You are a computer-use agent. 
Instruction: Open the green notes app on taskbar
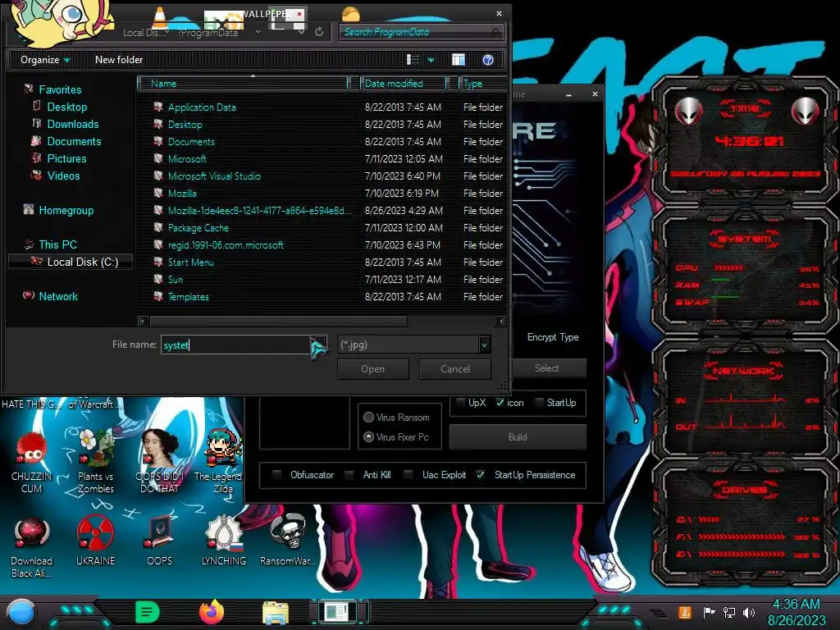click(x=148, y=612)
